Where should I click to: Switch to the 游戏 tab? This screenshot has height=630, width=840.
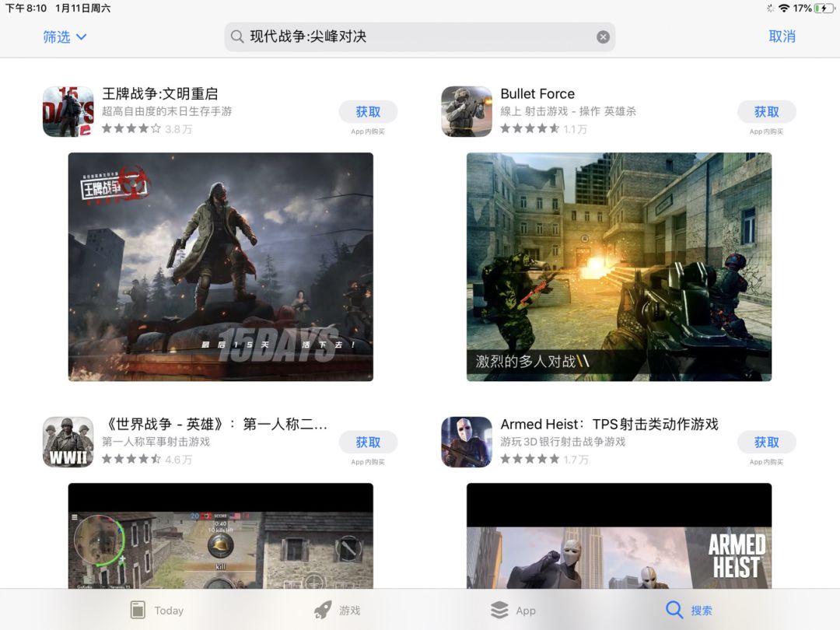point(338,611)
